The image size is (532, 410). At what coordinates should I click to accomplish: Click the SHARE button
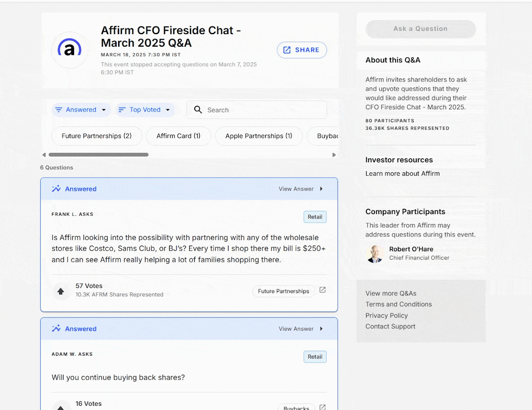click(x=302, y=50)
